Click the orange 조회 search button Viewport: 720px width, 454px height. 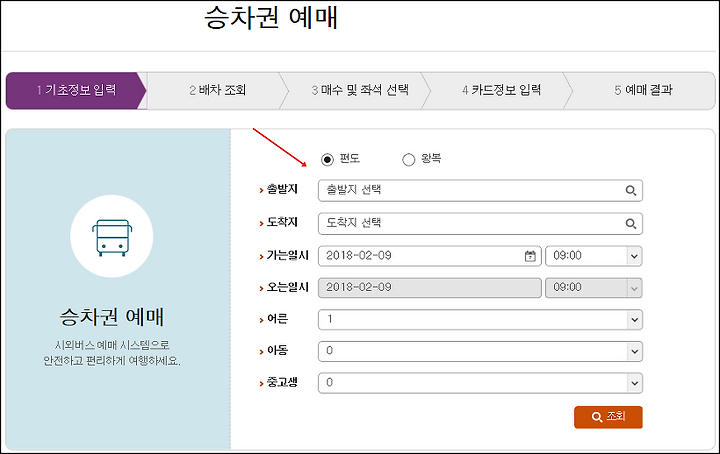tap(608, 417)
